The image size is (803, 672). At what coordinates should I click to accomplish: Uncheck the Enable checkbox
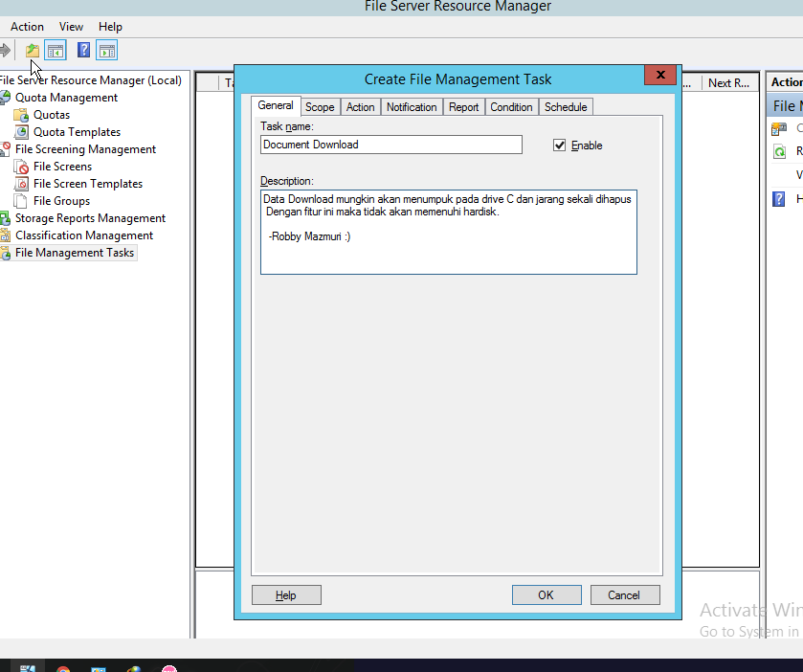coord(560,145)
